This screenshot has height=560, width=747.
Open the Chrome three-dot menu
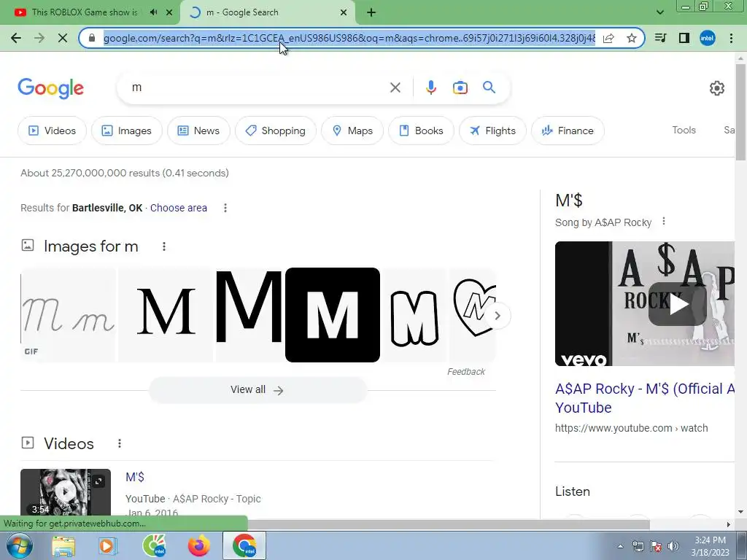pos(731,38)
